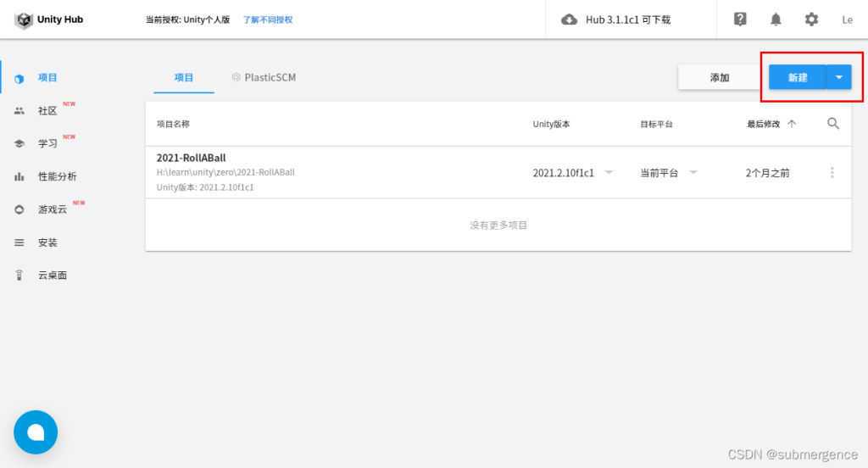Image resolution: width=868 pixels, height=468 pixels.
Task: Select the 项目 tab above the list
Action: (x=184, y=77)
